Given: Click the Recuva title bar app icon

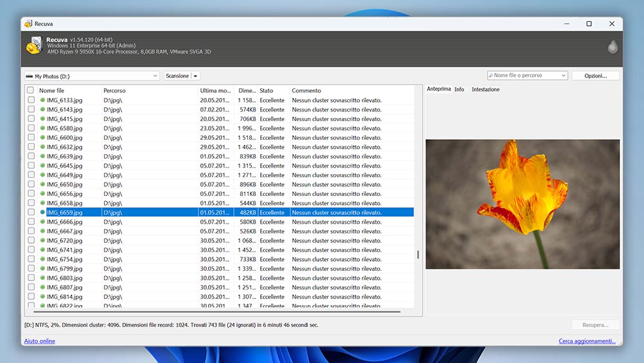Looking at the screenshot, I should click(28, 24).
